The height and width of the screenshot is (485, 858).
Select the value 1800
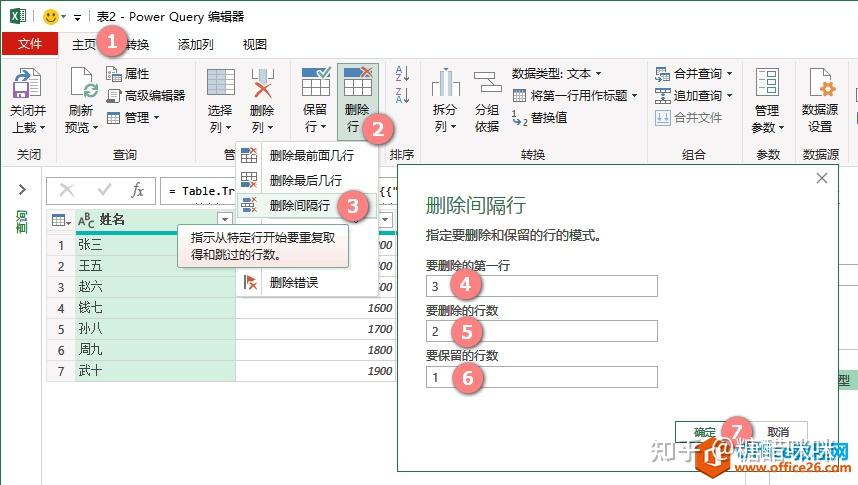tap(380, 350)
